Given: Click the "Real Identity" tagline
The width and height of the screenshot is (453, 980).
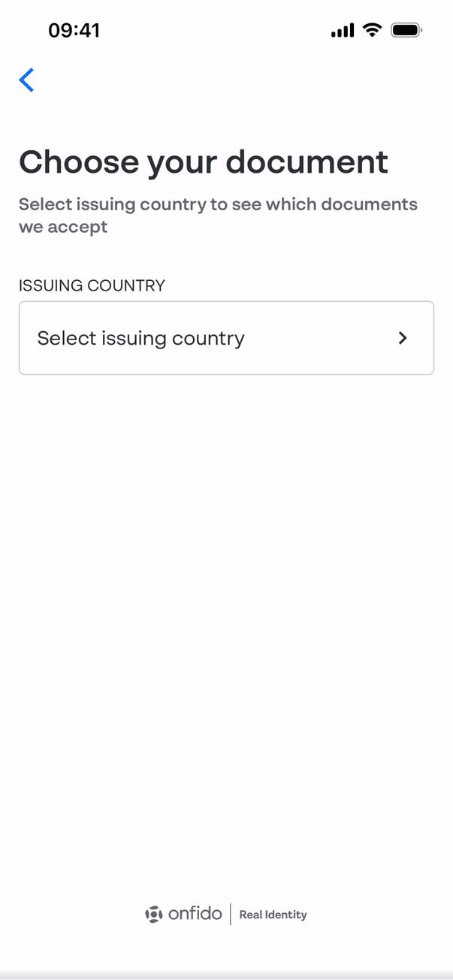Looking at the screenshot, I should (273, 915).
